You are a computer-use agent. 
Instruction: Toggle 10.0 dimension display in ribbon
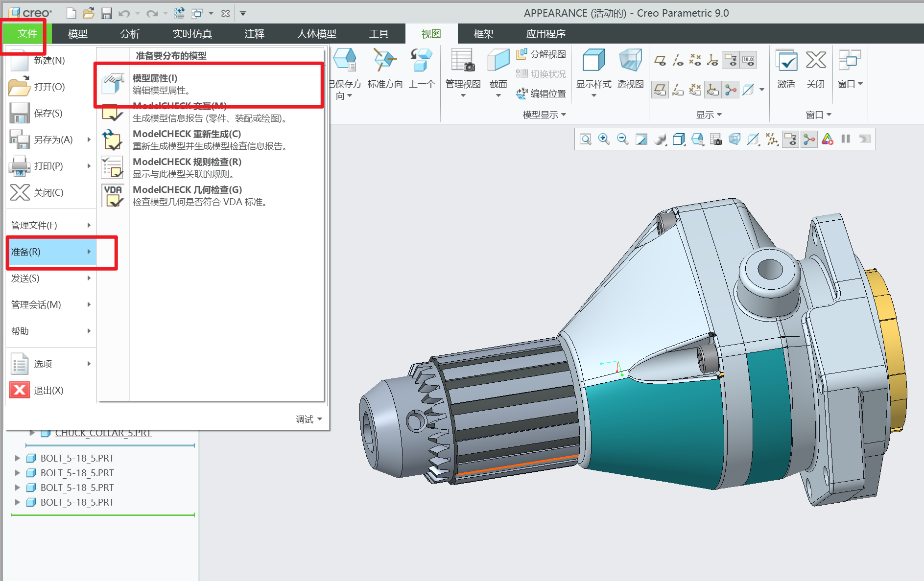(748, 61)
